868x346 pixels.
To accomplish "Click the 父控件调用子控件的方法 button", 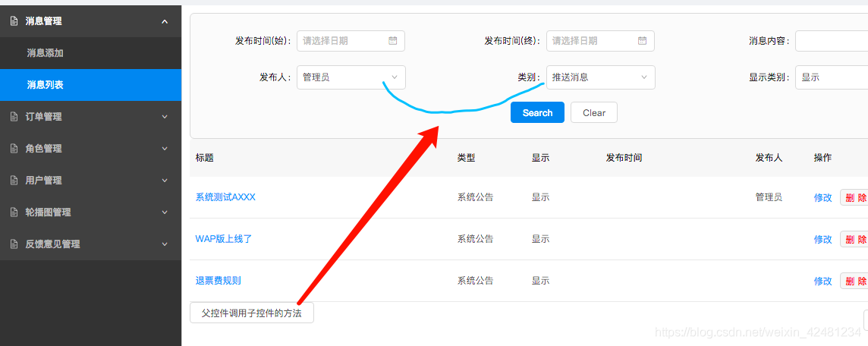I will (x=252, y=313).
